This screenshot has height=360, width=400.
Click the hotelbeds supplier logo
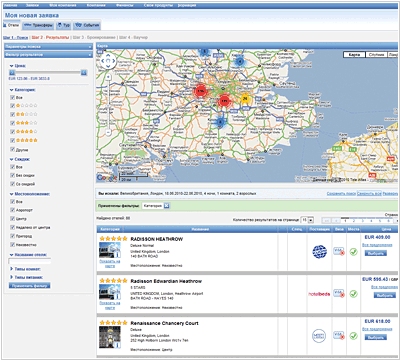[319, 294]
